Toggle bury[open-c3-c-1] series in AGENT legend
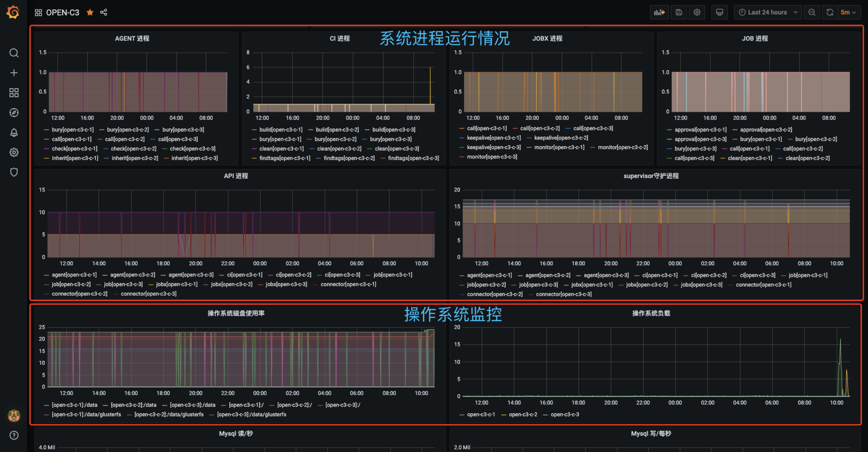 73,130
